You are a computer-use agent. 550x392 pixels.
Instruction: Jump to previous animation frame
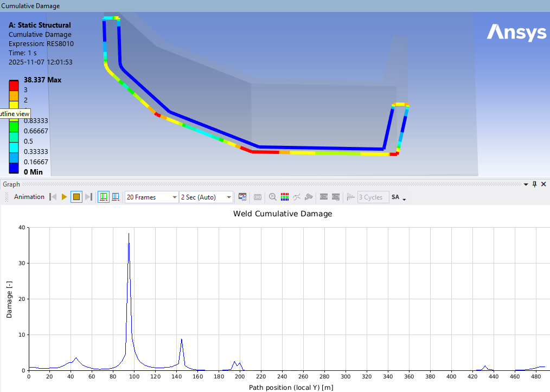pos(53,197)
